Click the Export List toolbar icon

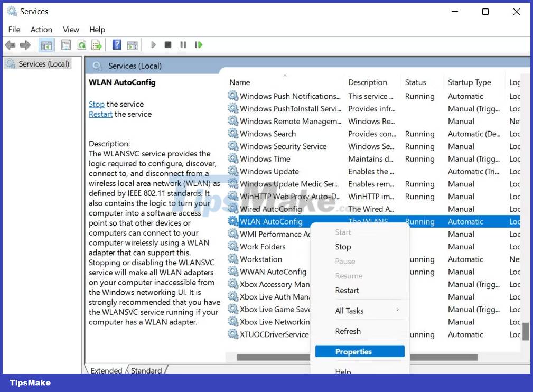point(97,45)
